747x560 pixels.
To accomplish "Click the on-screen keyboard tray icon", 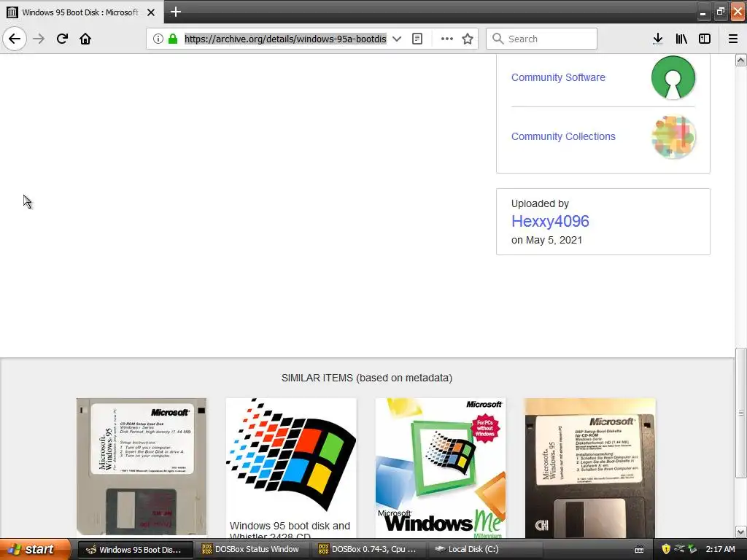I will click(639, 550).
